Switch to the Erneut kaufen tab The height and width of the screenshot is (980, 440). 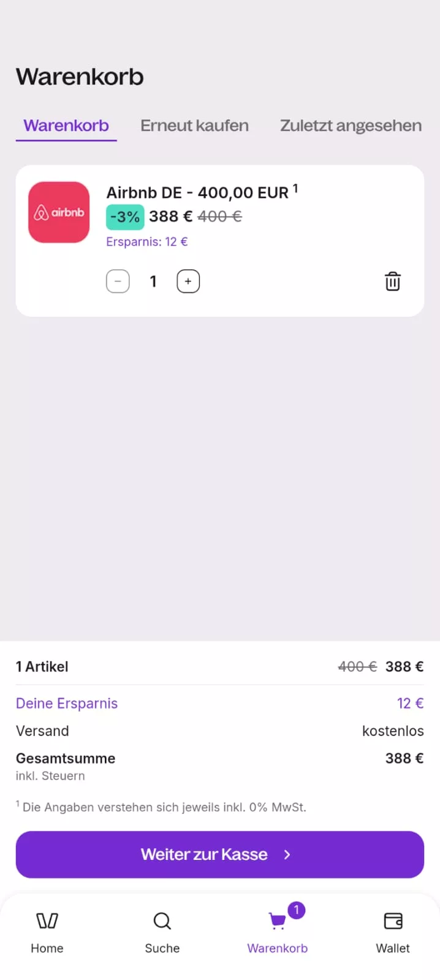(x=194, y=126)
